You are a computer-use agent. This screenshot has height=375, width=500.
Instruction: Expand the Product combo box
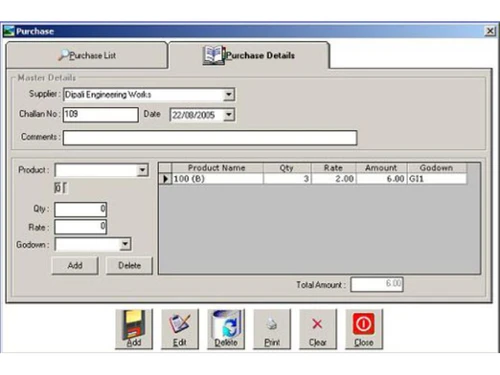[x=142, y=170]
